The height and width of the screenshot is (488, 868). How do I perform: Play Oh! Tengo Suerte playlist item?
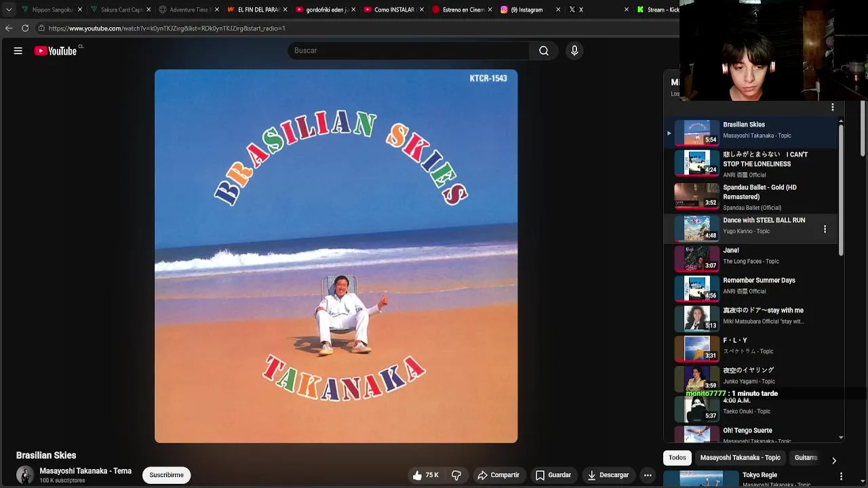coord(751,434)
